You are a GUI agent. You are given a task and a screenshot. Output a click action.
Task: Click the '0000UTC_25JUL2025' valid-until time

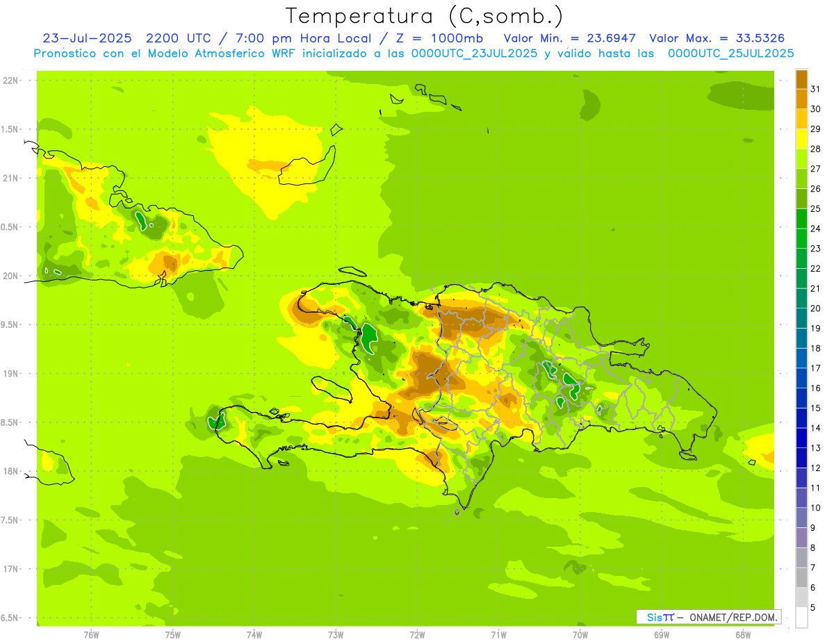pos(730,53)
